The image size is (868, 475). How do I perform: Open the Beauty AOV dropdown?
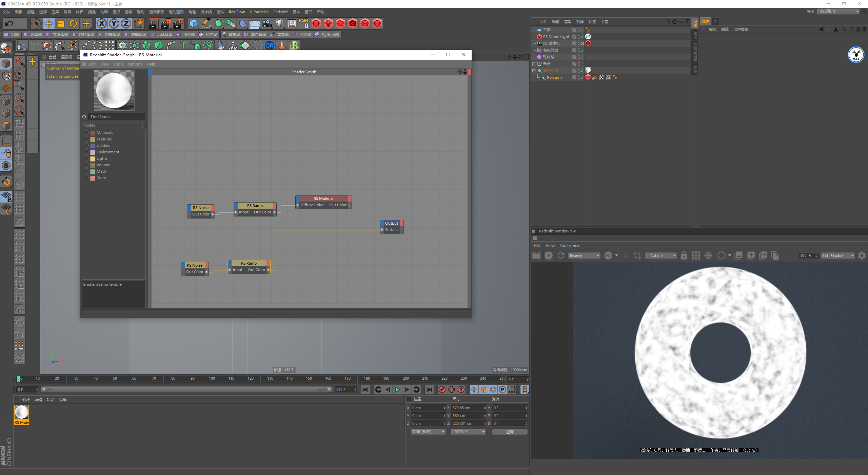pyautogui.click(x=585, y=255)
